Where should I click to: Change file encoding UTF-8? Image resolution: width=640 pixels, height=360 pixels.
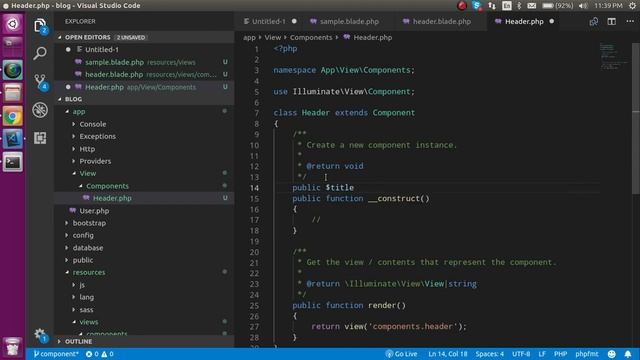(x=521, y=354)
